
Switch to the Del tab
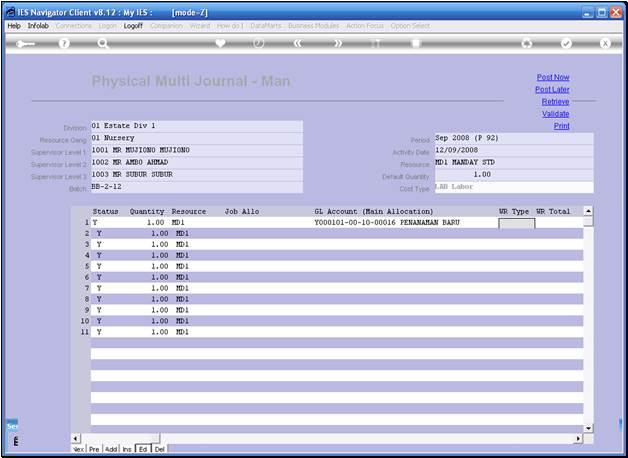(159, 449)
